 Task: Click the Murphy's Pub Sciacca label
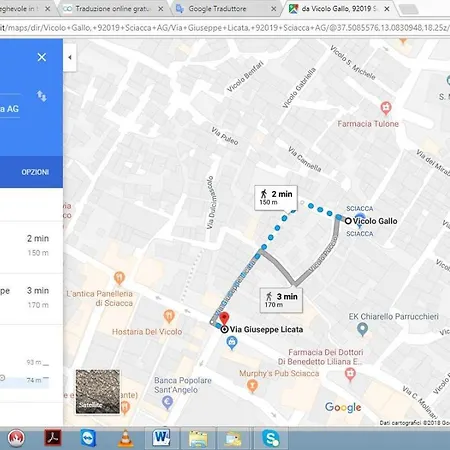279,373
